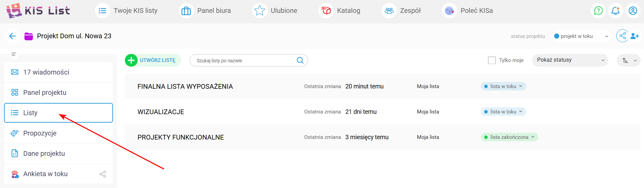This screenshot has height=188, width=644.
Task: Click the Zespół team icon
Action: [389, 11]
